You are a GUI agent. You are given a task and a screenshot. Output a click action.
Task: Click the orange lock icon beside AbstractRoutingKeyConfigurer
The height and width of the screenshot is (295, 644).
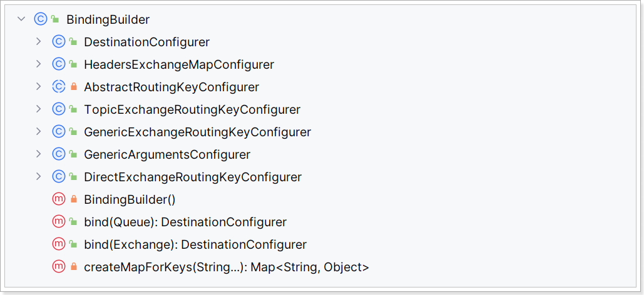click(74, 87)
